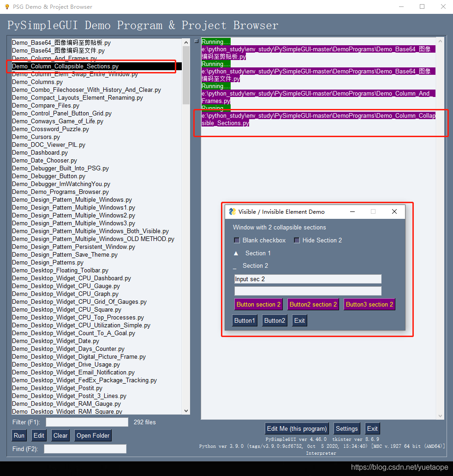453x476 pixels.
Task: Select Demo_Control_Panel_Button_Grid.py
Action: [97, 114]
